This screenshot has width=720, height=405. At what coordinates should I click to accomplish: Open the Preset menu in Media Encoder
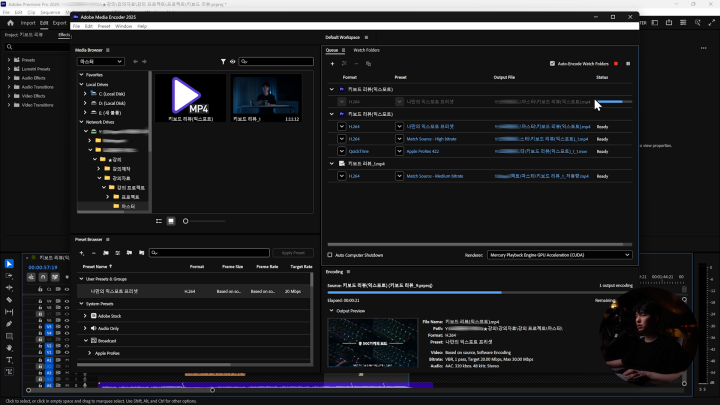pos(104,26)
